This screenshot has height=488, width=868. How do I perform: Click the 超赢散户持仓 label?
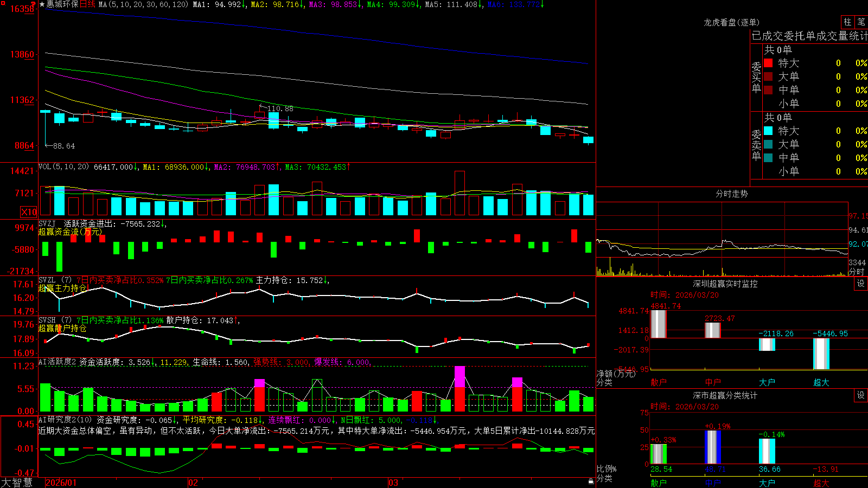62,328
